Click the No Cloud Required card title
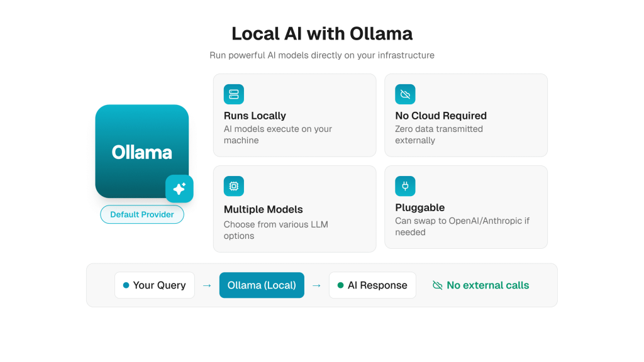Image resolution: width=644 pixels, height=362 pixels. coord(441,116)
